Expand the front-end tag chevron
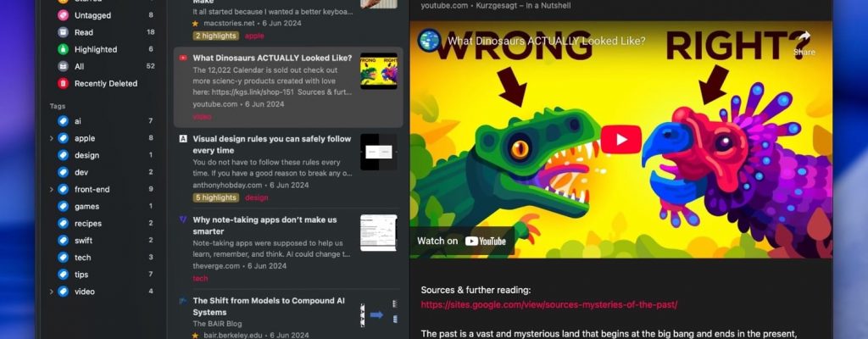The height and width of the screenshot is (339, 868). 51,190
